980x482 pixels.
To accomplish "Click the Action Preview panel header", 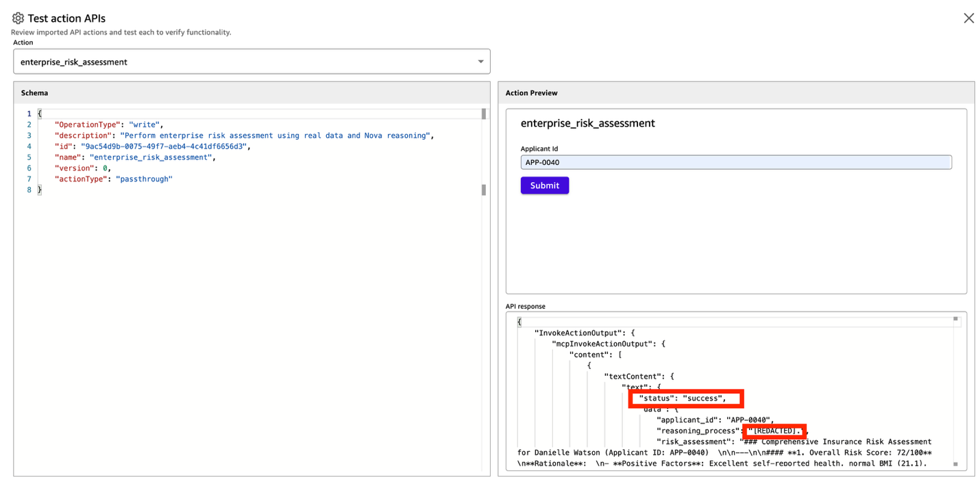I will coord(531,93).
